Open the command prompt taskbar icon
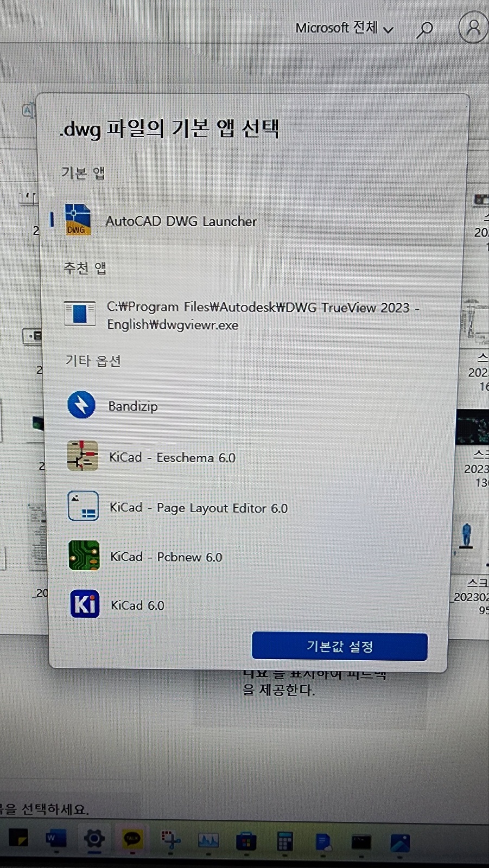The width and height of the screenshot is (489, 868). (361, 843)
